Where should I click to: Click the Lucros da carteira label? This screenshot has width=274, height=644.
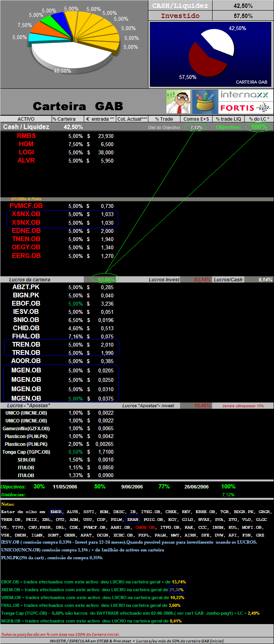coord(30,279)
